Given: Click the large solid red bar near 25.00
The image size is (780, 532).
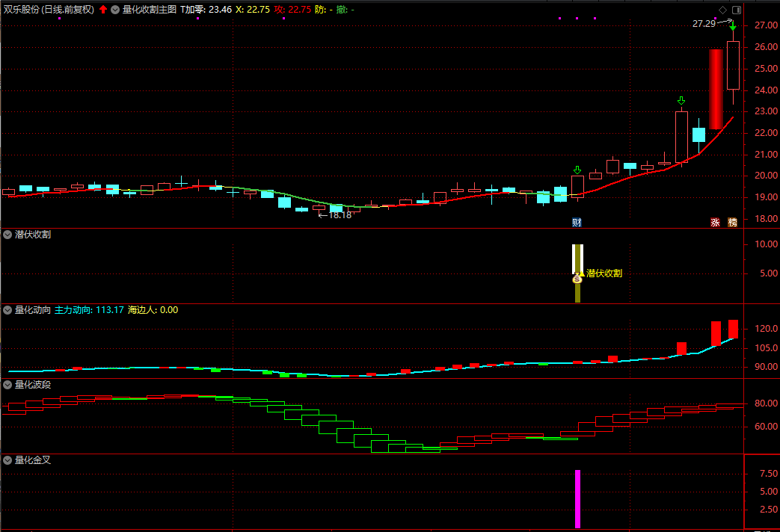Looking at the screenshot, I should click(x=716, y=90).
